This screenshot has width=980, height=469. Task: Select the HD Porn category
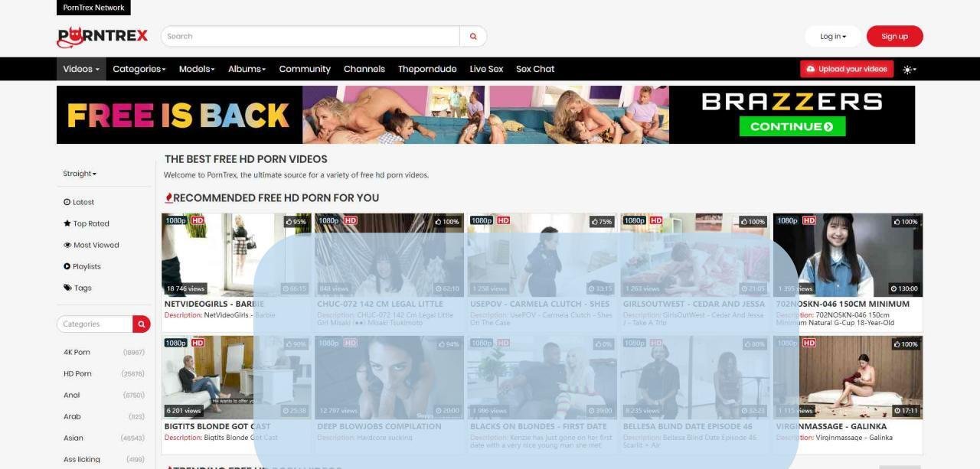[77, 373]
